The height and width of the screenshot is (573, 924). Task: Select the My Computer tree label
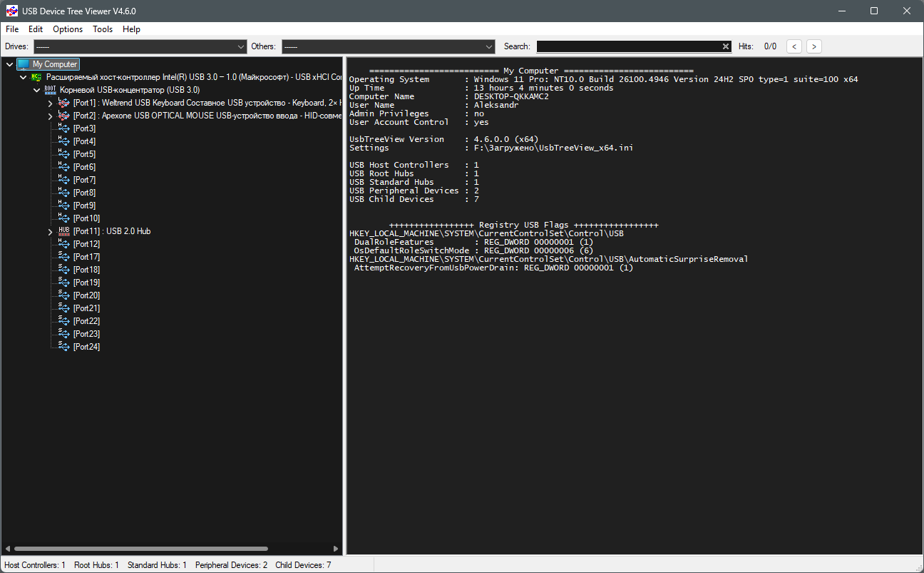click(55, 64)
